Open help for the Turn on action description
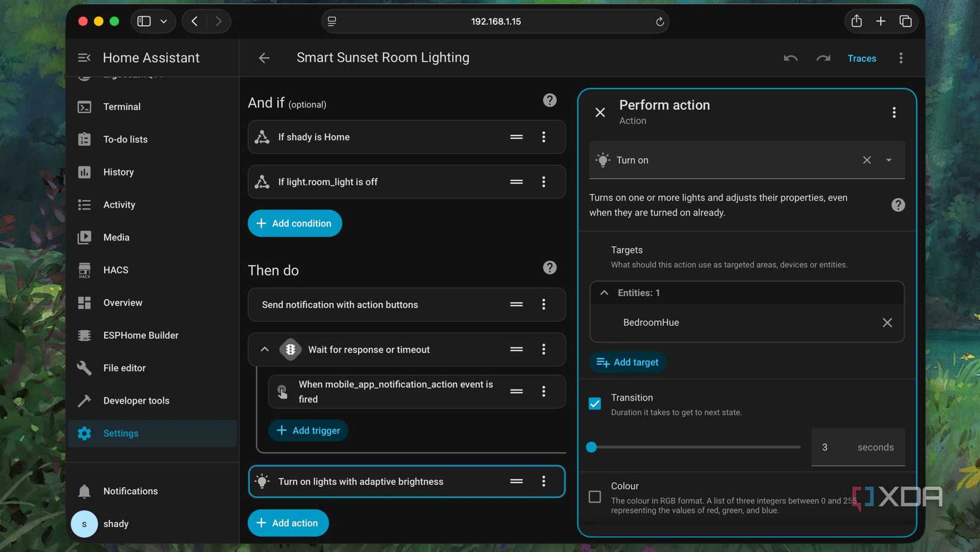 (x=898, y=205)
